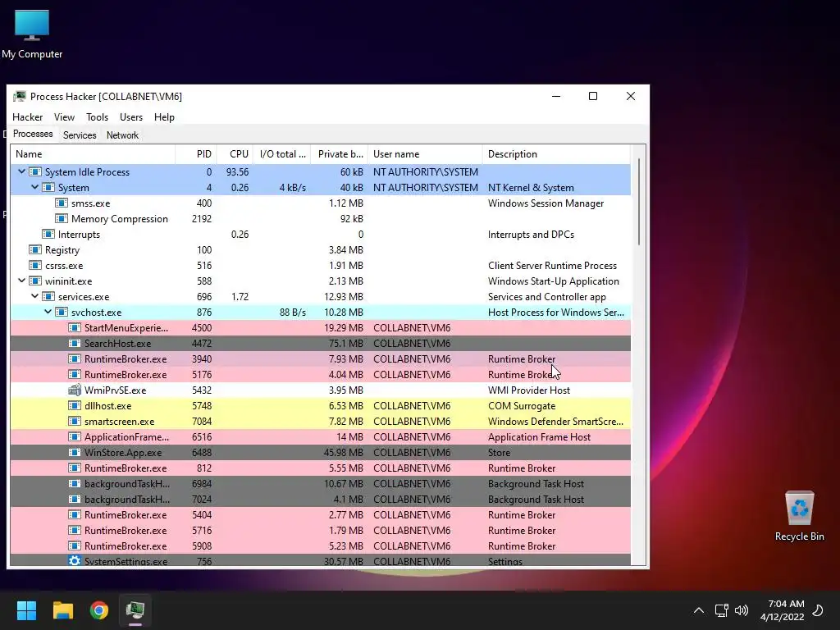The height and width of the screenshot is (630, 840).
Task: Collapse the services.exe tree node
Action: coord(34,296)
